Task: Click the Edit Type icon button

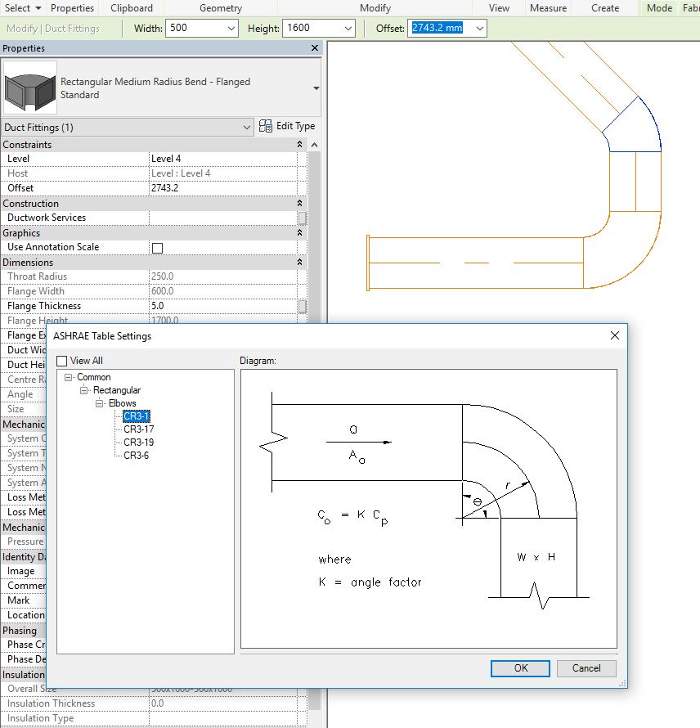Action: (266, 126)
